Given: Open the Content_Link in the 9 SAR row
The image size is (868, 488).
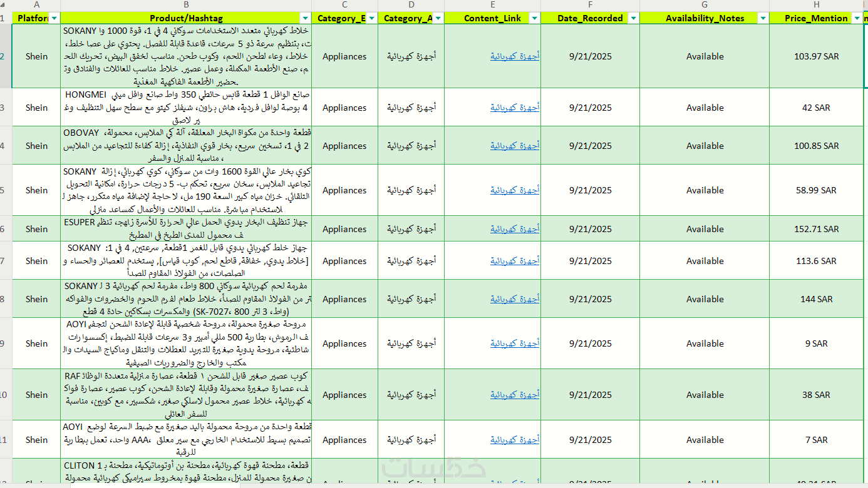Looking at the screenshot, I should tap(515, 343).
